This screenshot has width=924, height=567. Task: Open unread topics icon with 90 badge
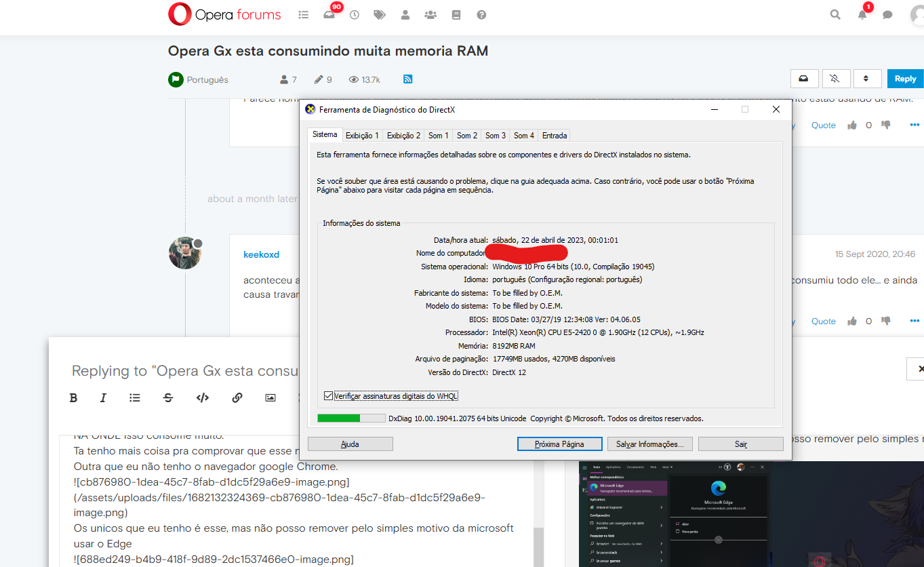point(329,14)
